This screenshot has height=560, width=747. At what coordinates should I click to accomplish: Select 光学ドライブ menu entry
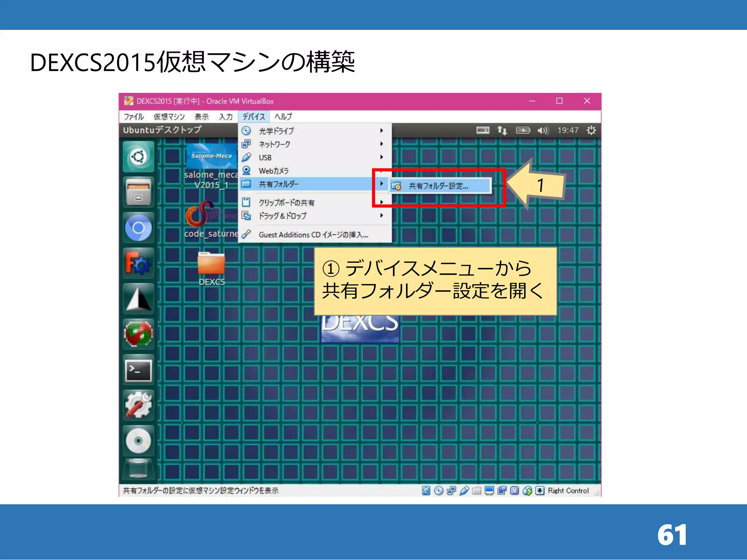coord(315,131)
